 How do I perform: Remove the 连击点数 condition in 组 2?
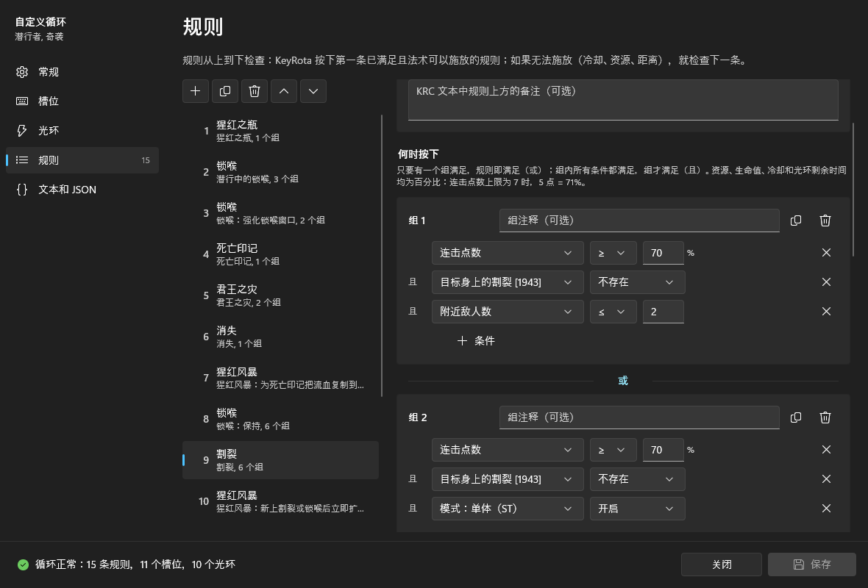click(x=826, y=450)
